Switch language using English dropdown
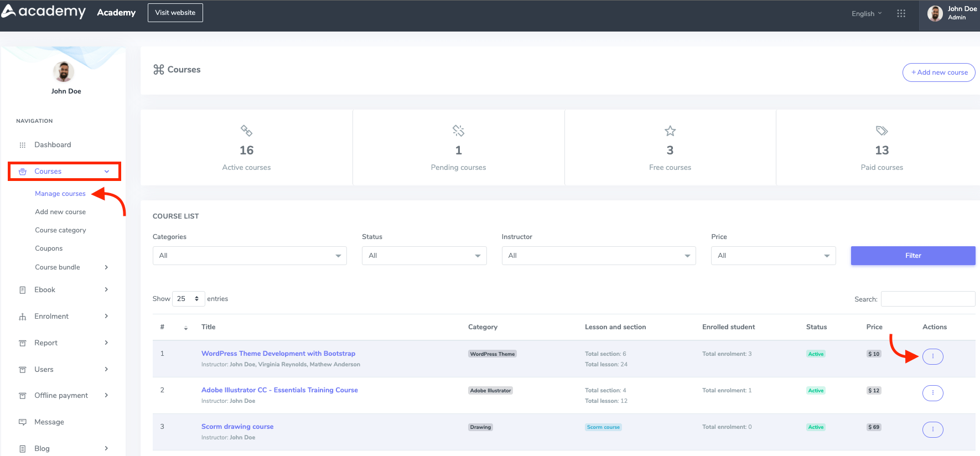This screenshot has width=980, height=456. 866,14
